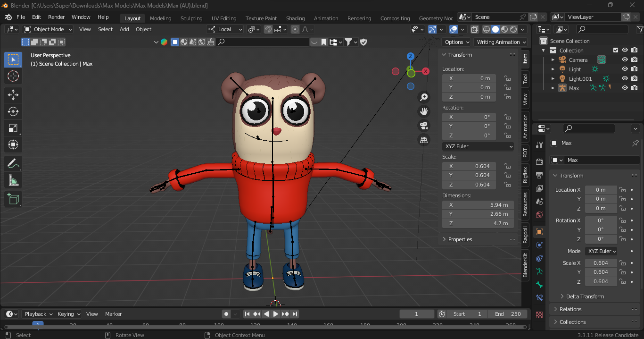This screenshot has width=644, height=339.
Task: Select the Add Cube tool
Action: click(13, 199)
